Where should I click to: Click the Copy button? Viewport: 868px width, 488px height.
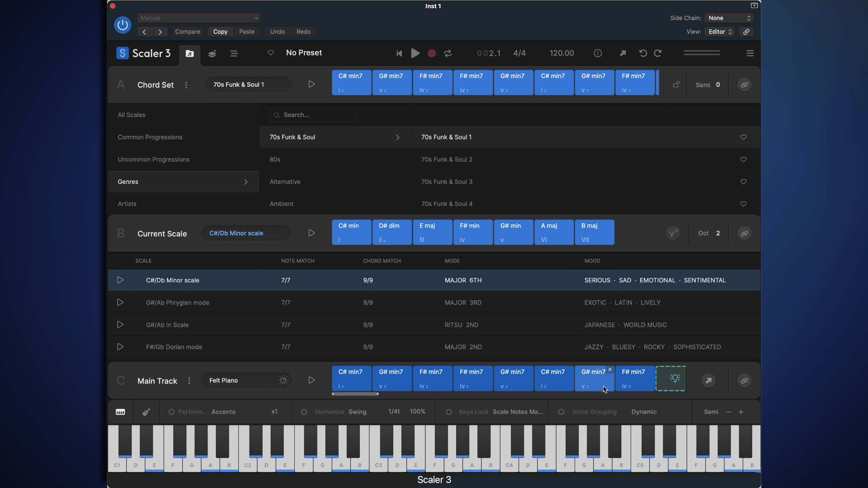220,32
